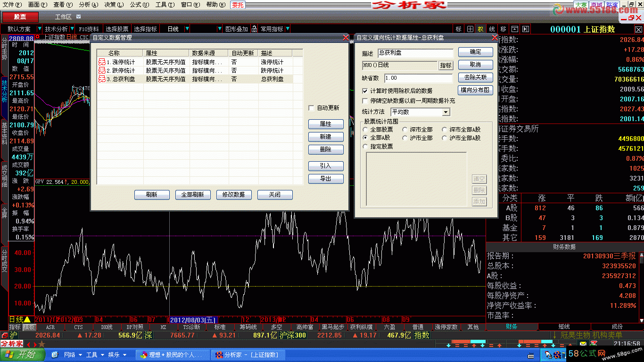Open the 工具 taskbar dropdown
Screen dimensions: 644x362
[x=95, y=354]
